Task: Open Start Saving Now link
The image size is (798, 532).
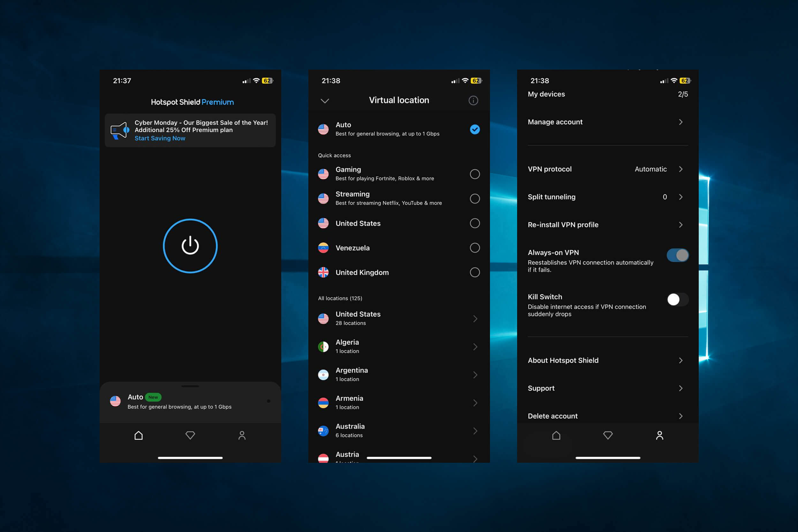Action: [x=160, y=138]
